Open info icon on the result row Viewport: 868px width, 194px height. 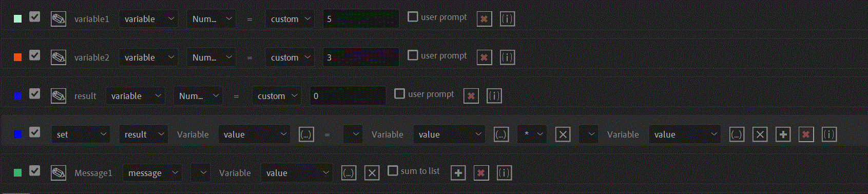coord(494,96)
